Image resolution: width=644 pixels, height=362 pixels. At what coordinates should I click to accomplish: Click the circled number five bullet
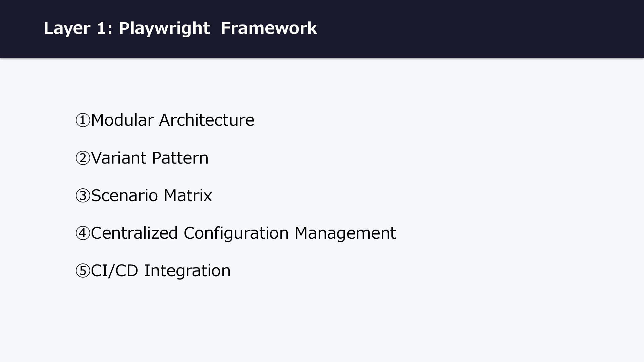point(83,270)
